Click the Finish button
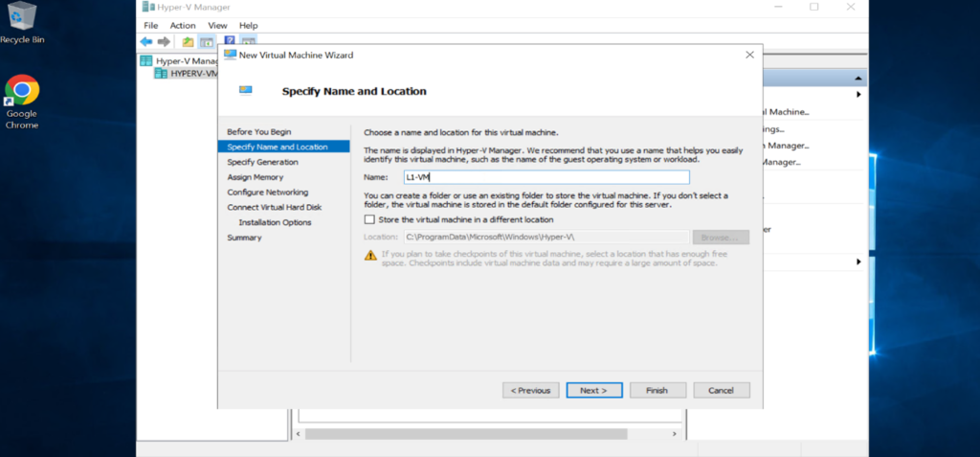 tap(657, 390)
